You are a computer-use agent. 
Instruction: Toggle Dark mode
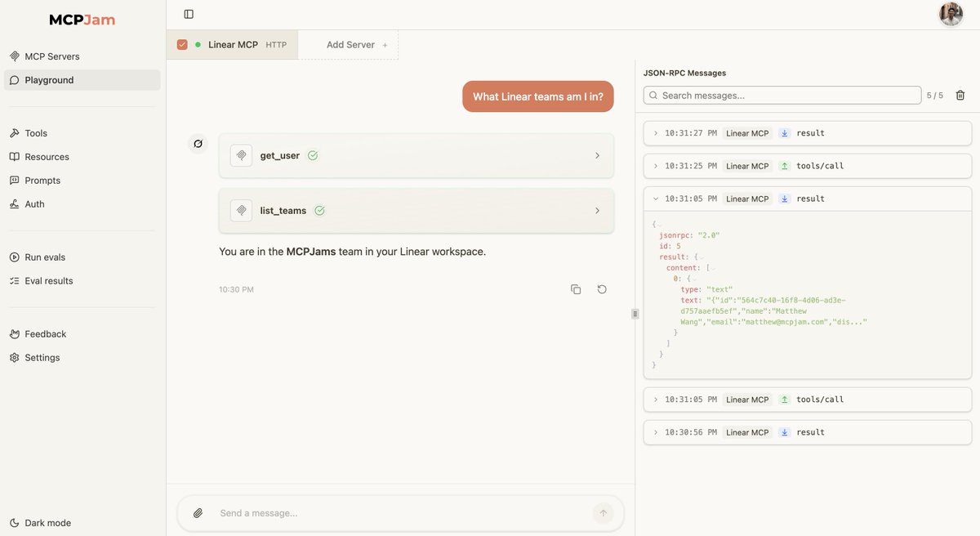pyautogui.click(x=82, y=523)
